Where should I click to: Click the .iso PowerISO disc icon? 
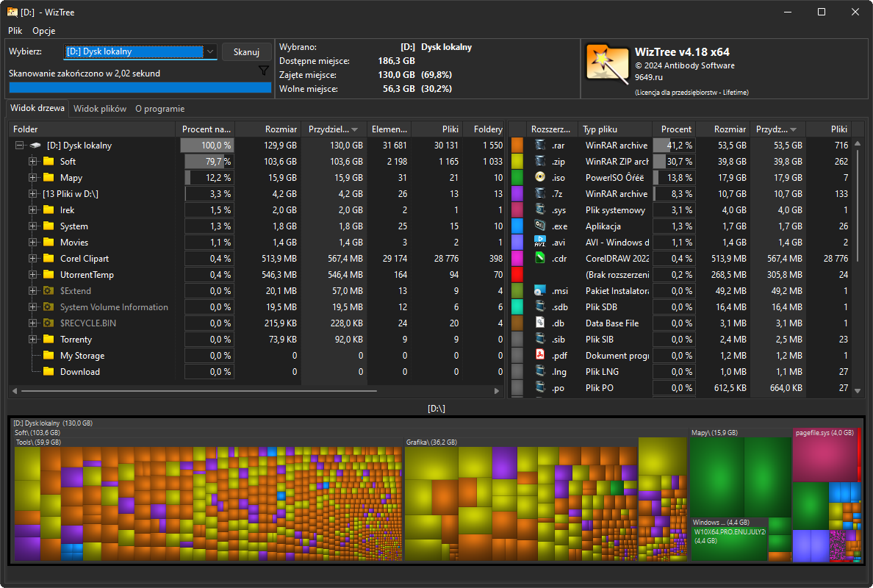540,178
